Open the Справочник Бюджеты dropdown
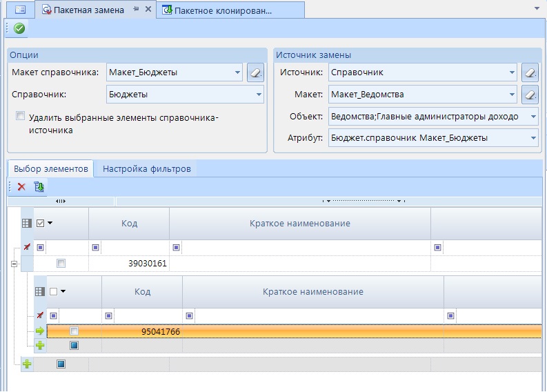Image resolution: width=547 pixels, height=392 pixels. click(259, 95)
